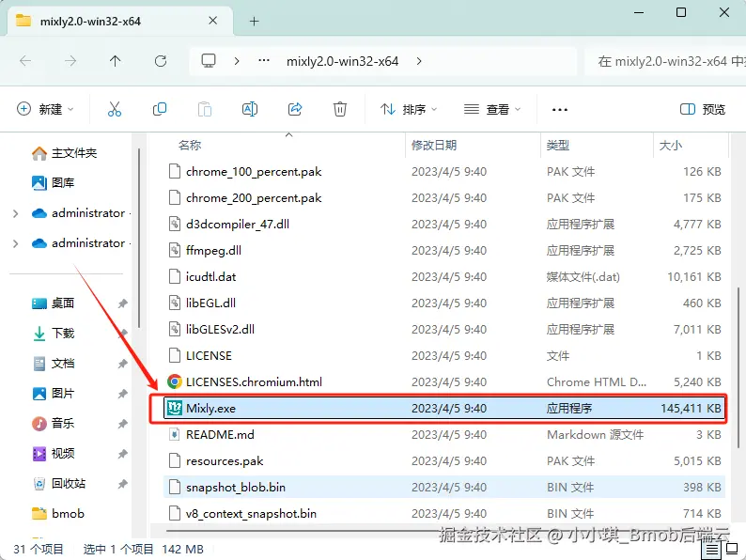
Task: Sort by Date modified (修改日期) column header
Action: (x=433, y=145)
